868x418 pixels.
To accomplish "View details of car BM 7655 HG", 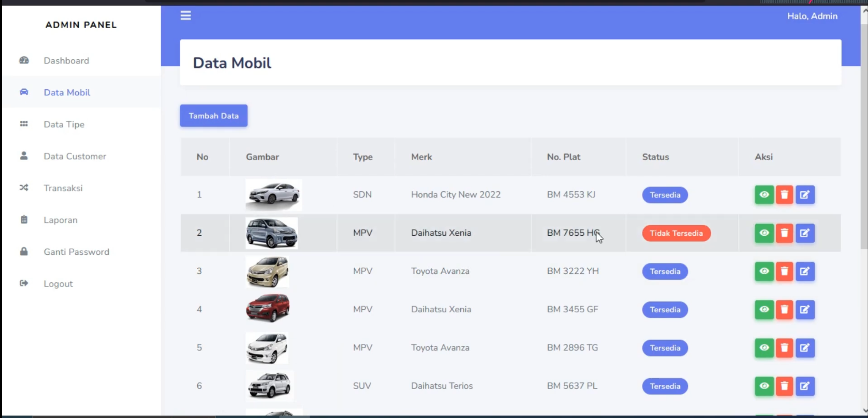I will click(x=764, y=233).
